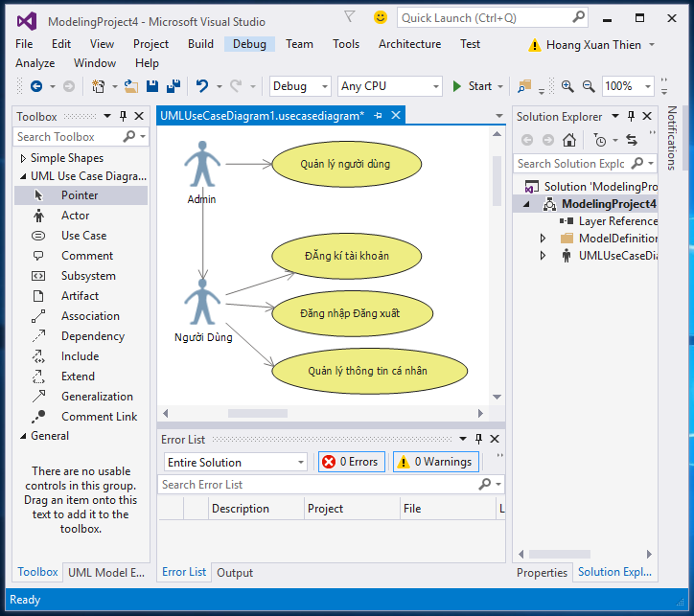Click the Navigate Backward toolbar icon
The width and height of the screenshot is (694, 616).
(36, 86)
